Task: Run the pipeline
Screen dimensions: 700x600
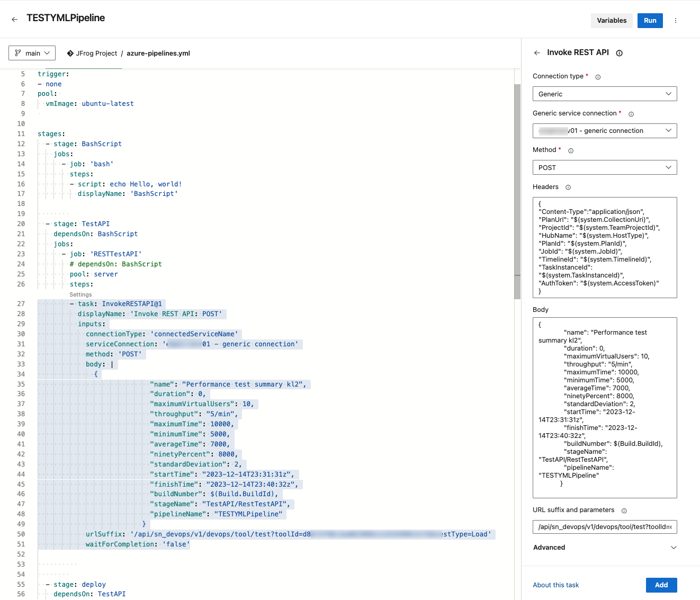Action: pyautogui.click(x=650, y=21)
